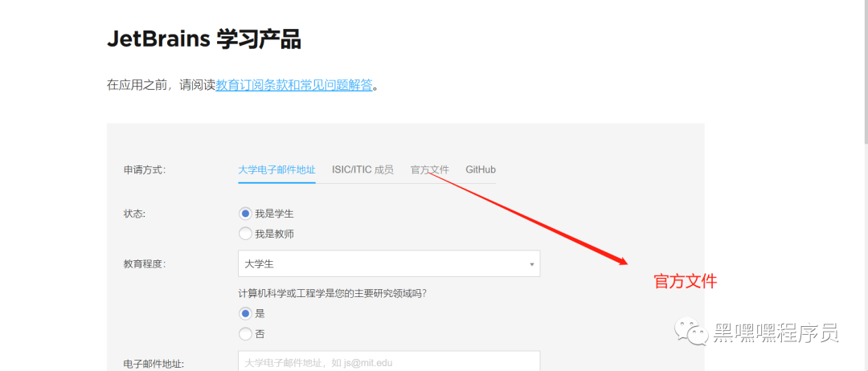Open the 教育订阅条款和常见问题解答 link
The height and width of the screenshot is (371, 868).
pyautogui.click(x=293, y=86)
